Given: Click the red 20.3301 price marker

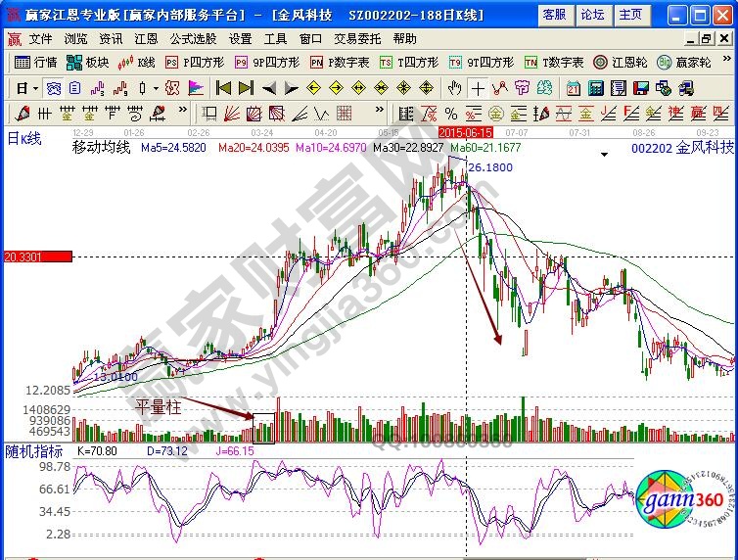Looking at the screenshot, I should coord(37,257).
